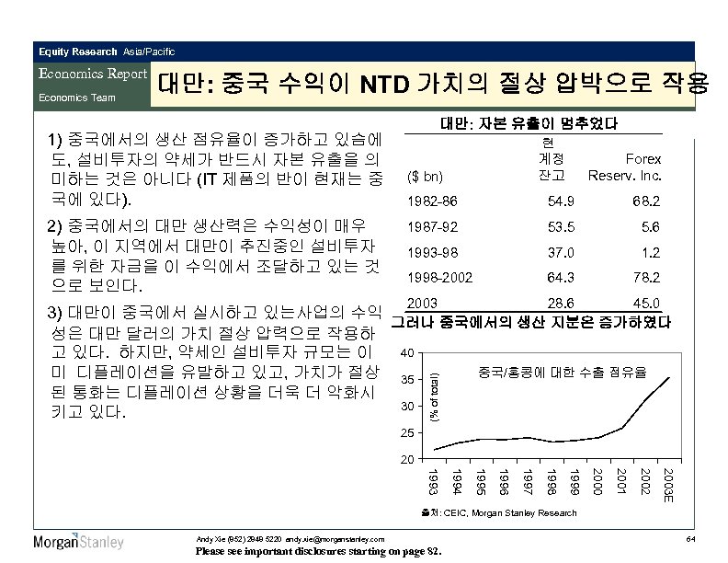This screenshot has width=728, height=563.
Task: Click the x-axis label 2000
Action: point(598,482)
